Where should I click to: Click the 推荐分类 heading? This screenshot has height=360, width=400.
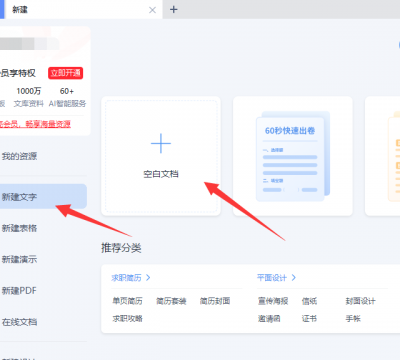121,248
